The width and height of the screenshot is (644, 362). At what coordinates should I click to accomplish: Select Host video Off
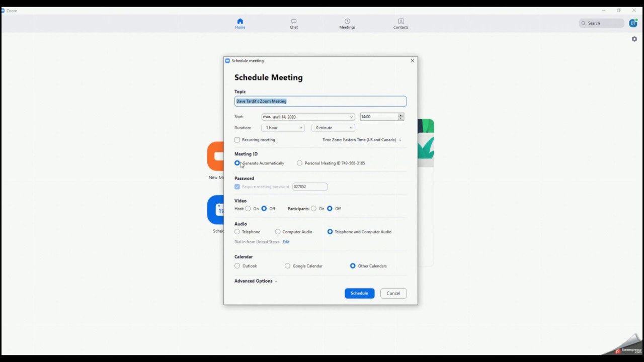tap(264, 209)
